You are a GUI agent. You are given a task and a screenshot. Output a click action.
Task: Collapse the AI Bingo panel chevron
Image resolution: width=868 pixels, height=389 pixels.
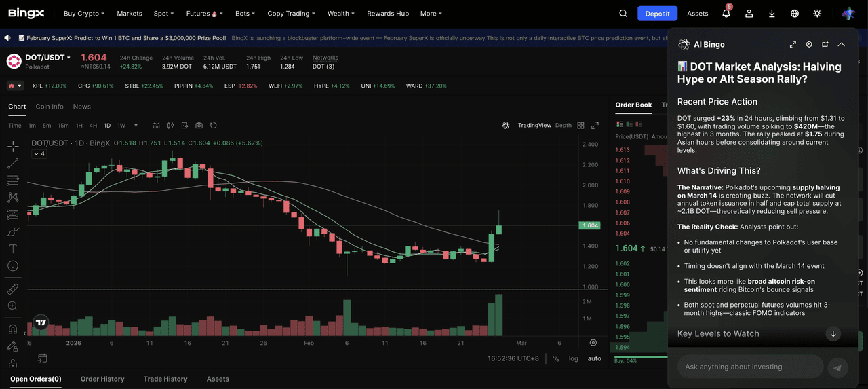[x=841, y=45]
